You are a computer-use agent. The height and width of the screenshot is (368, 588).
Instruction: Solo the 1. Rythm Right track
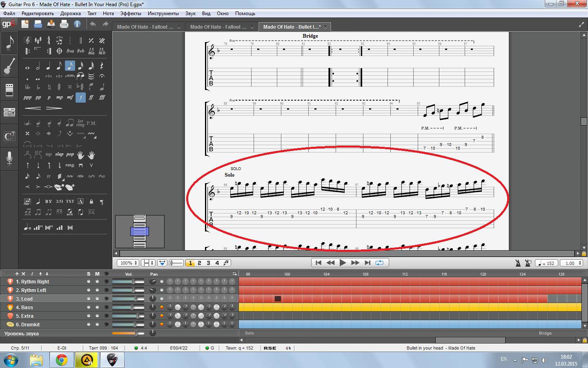coord(89,282)
